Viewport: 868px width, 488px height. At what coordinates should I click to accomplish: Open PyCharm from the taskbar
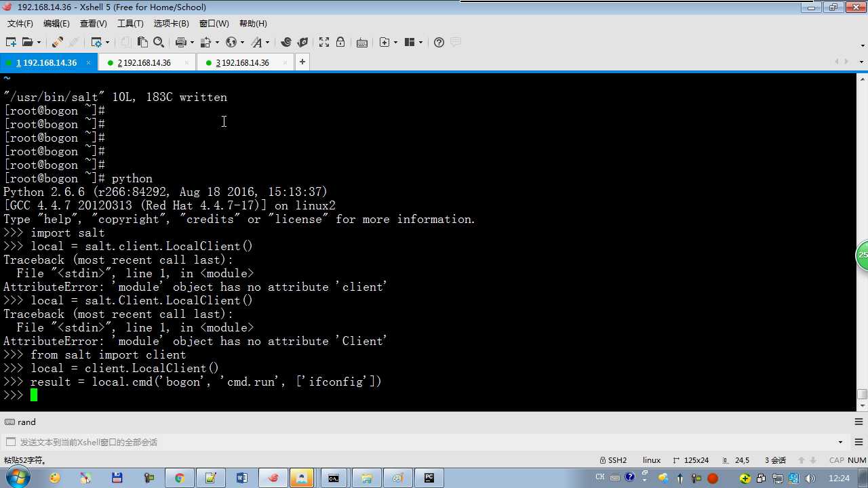[x=429, y=478]
